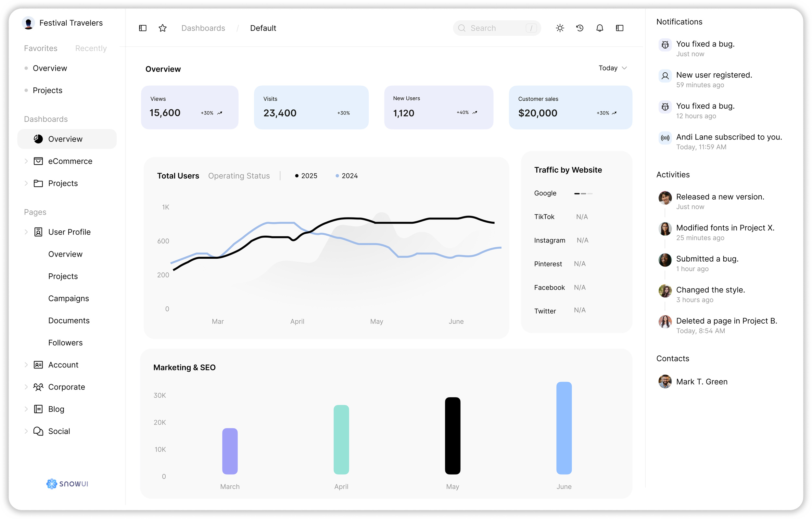Open the Today time range dropdown
This screenshot has height=519, width=812.
612,68
